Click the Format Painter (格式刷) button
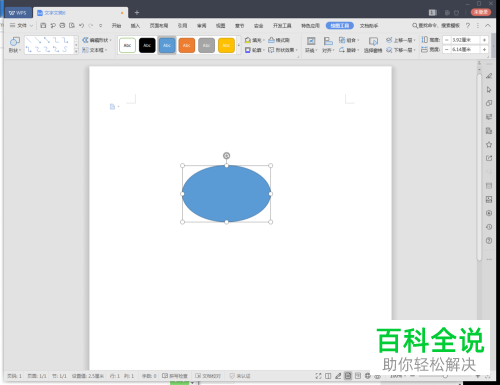The height and width of the screenshot is (385, 500). tap(279, 40)
